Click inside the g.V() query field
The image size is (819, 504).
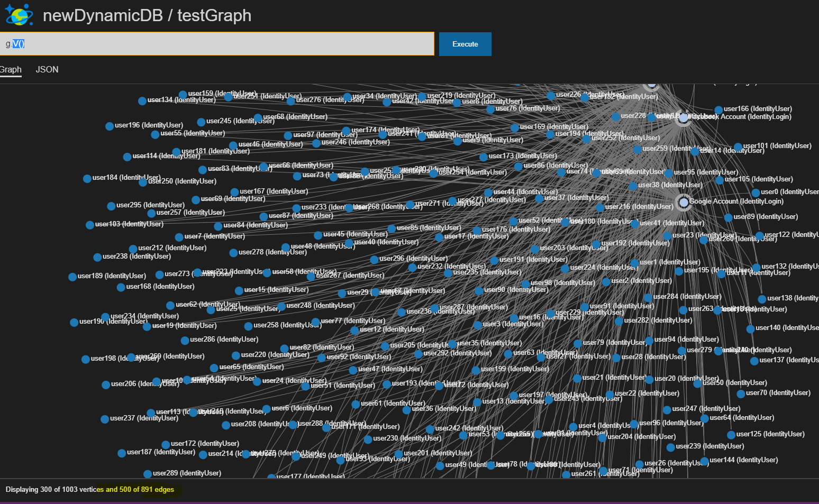tap(212, 44)
